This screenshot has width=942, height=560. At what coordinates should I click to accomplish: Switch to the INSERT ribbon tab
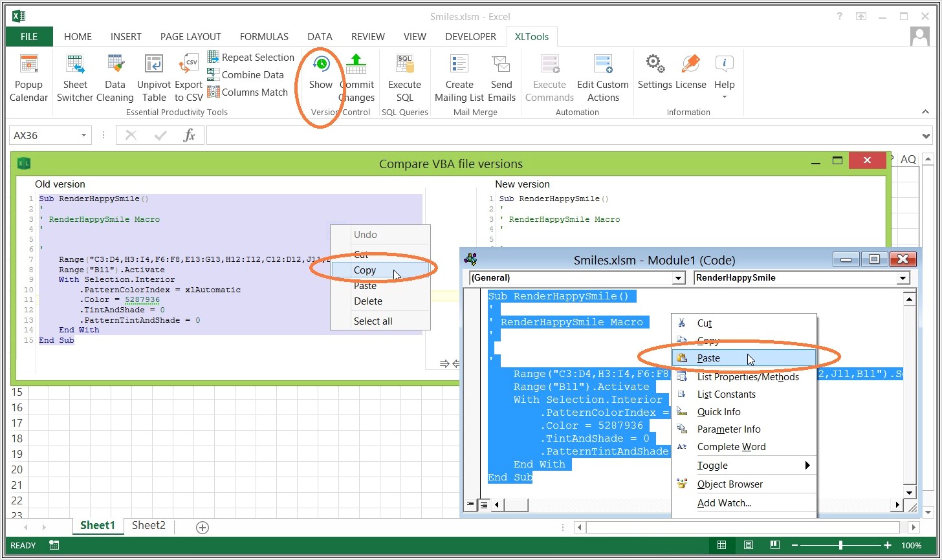click(x=126, y=37)
